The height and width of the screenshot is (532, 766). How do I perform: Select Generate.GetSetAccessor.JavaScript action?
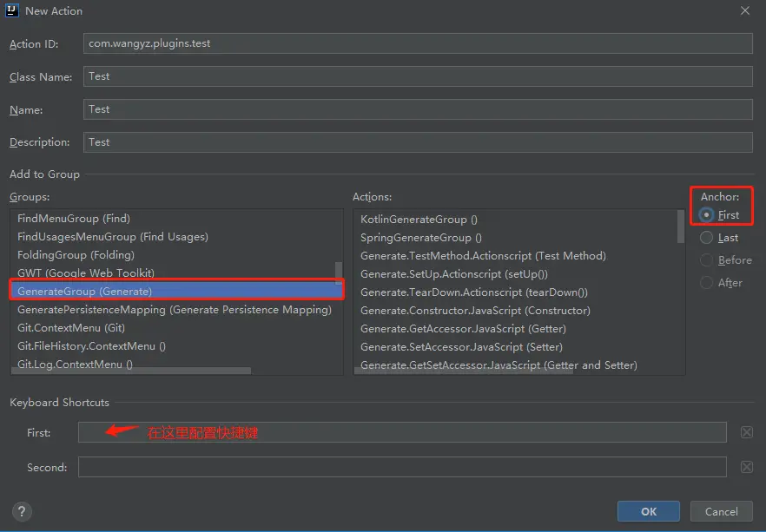pyautogui.click(x=519, y=365)
